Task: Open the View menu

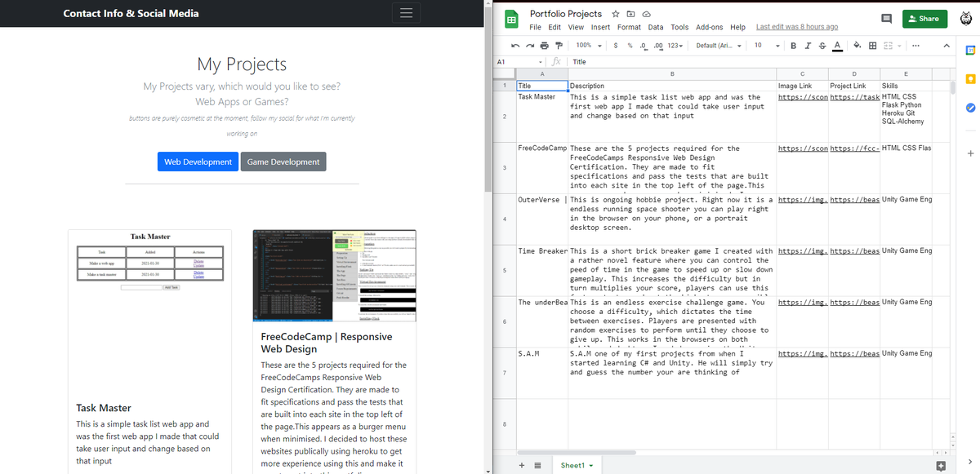Action: pyautogui.click(x=576, y=27)
